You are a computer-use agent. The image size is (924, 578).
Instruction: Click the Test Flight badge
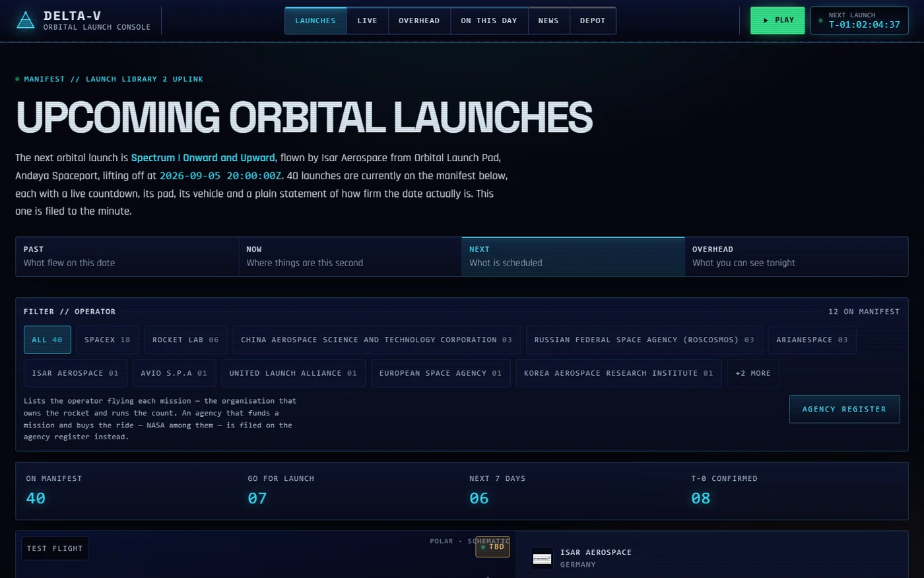point(55,548)
